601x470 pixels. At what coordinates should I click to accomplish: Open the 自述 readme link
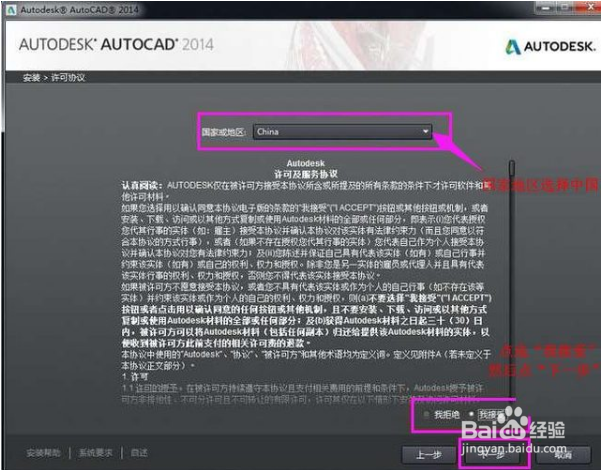coord(139,453)
